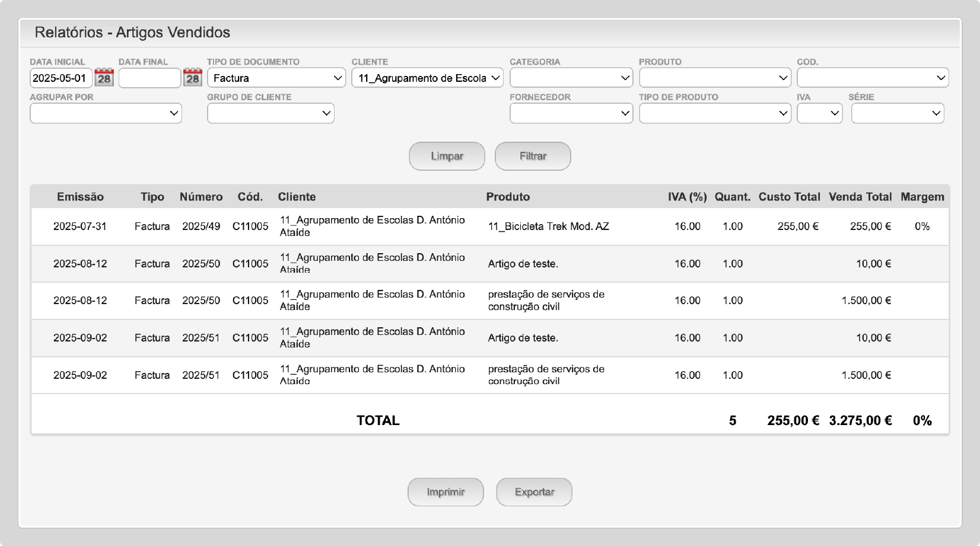The height and width of the screenshot is (546, 980).
Task: Open the Tipo de Produto dropdown
Action: point(714,113)
